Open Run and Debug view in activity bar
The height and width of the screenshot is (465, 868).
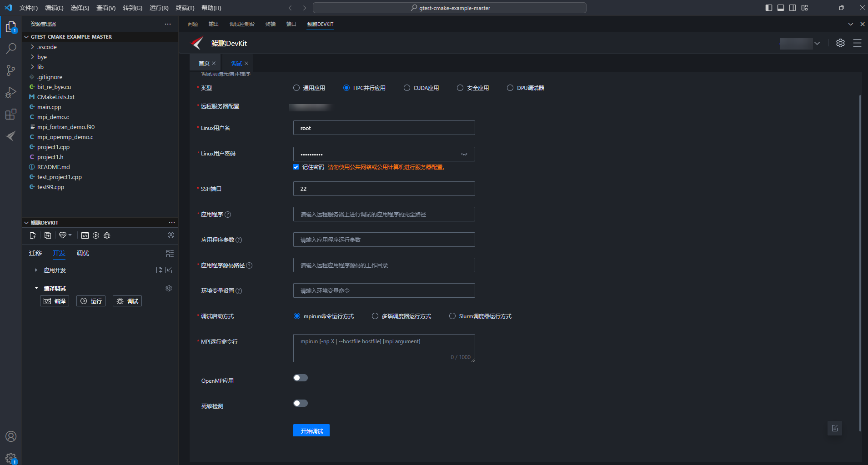[x=11, y=92]
